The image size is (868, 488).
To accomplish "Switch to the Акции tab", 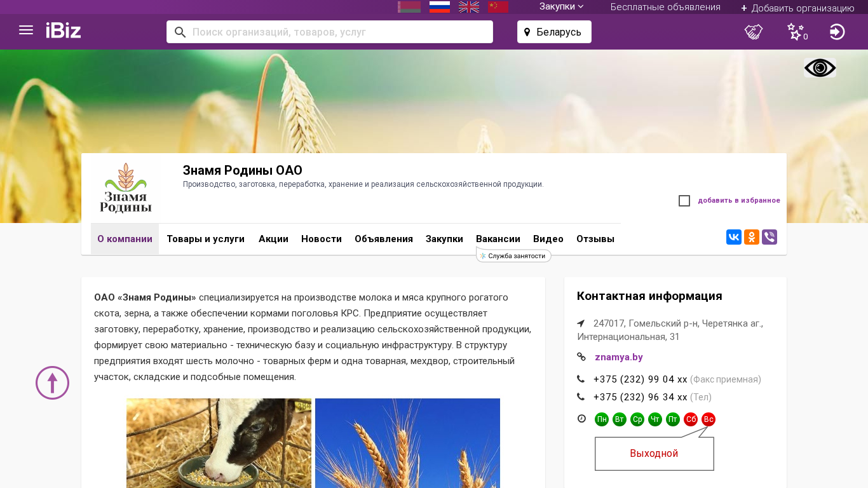I will 273,239.
